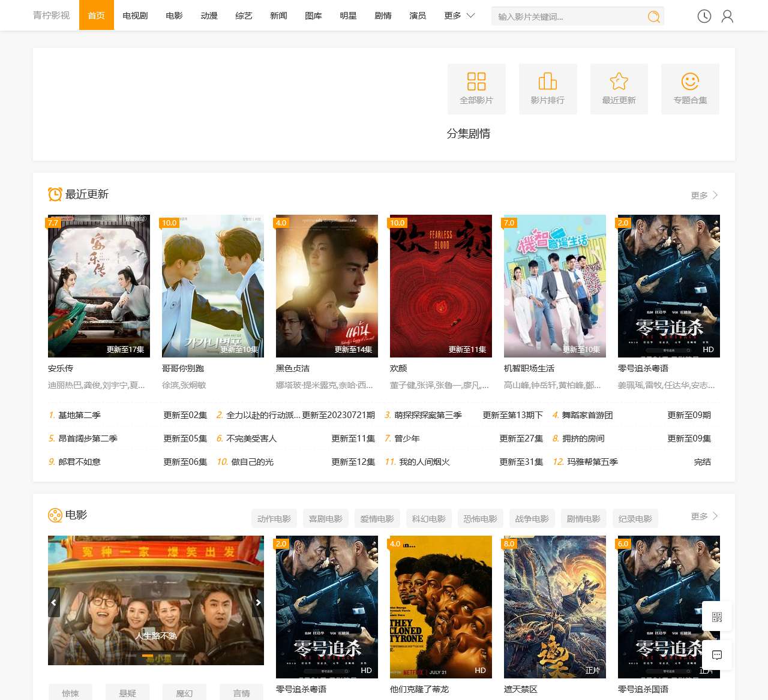
Task: Click the 分集剧情 link
Action: click(x=469, y=134)
